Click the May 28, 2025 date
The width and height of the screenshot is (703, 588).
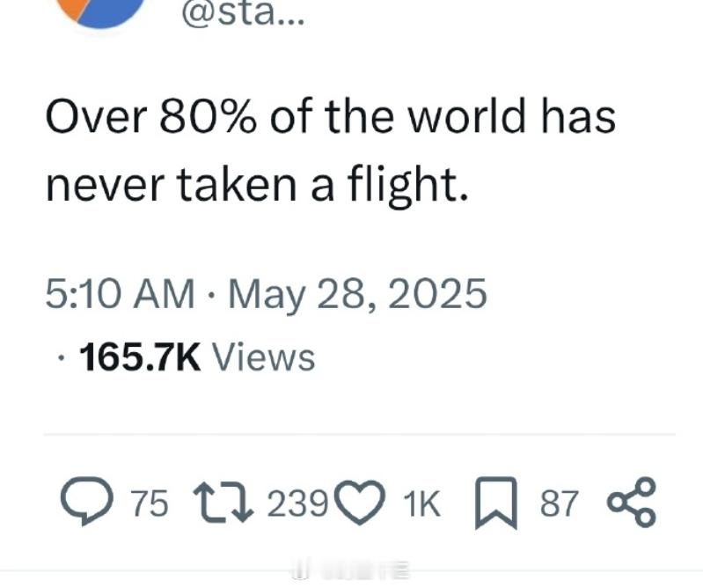point(357,295)
